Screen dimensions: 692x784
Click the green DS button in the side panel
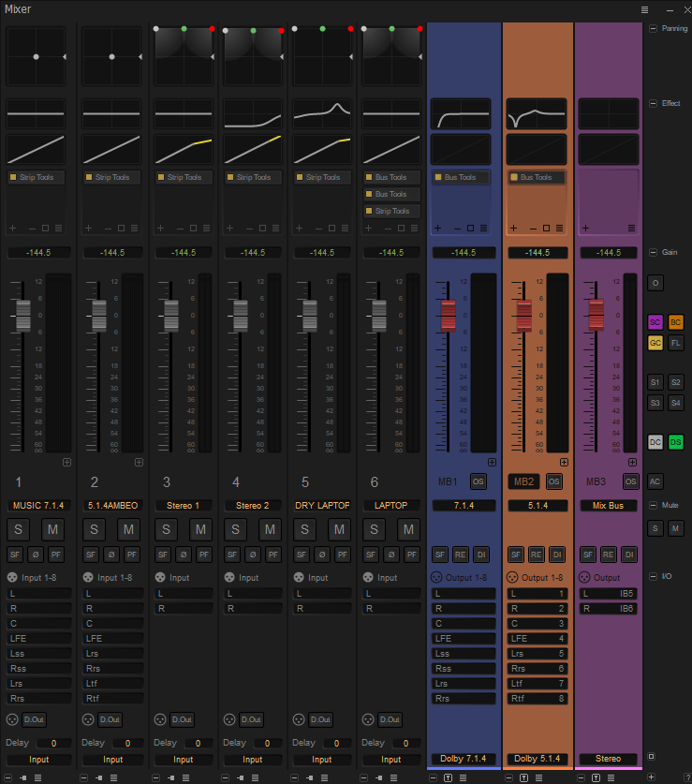(676, 442)
